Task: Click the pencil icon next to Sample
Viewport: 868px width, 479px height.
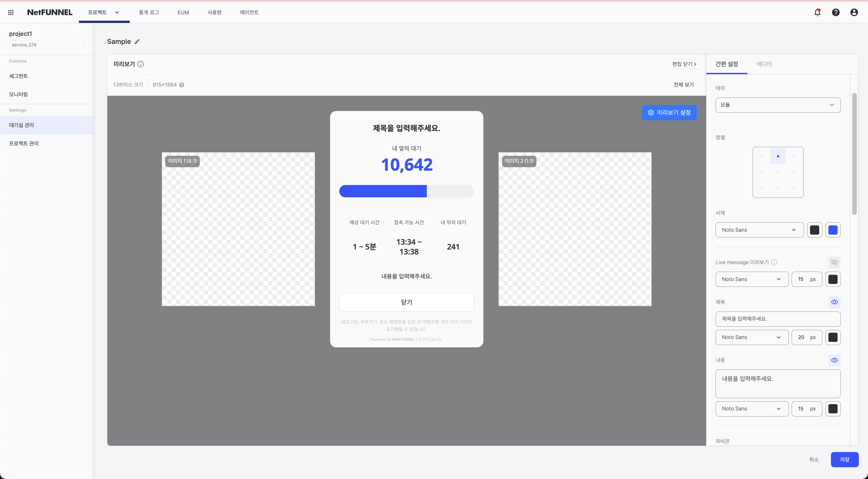Action: (137, 42)
